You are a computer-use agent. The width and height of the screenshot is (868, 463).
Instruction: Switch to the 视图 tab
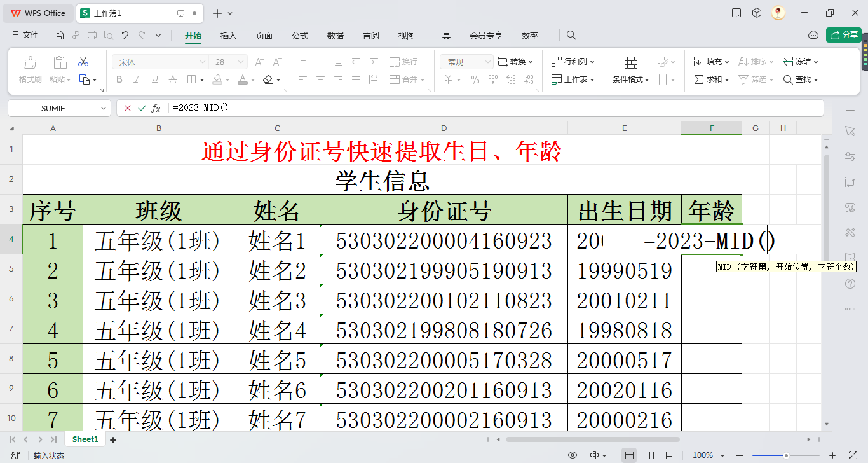coord(407,36)
